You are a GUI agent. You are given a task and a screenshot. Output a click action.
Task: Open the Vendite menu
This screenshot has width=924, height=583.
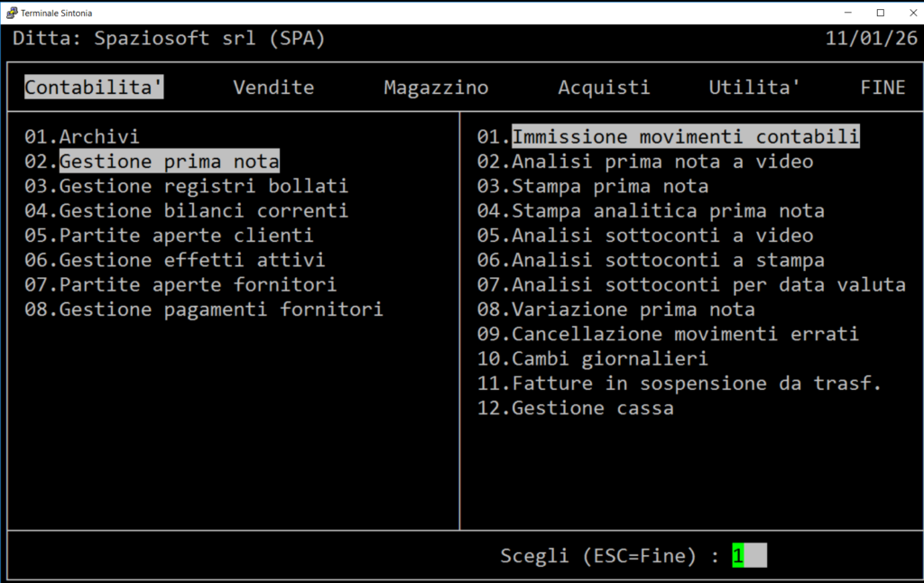click(273, 88)
